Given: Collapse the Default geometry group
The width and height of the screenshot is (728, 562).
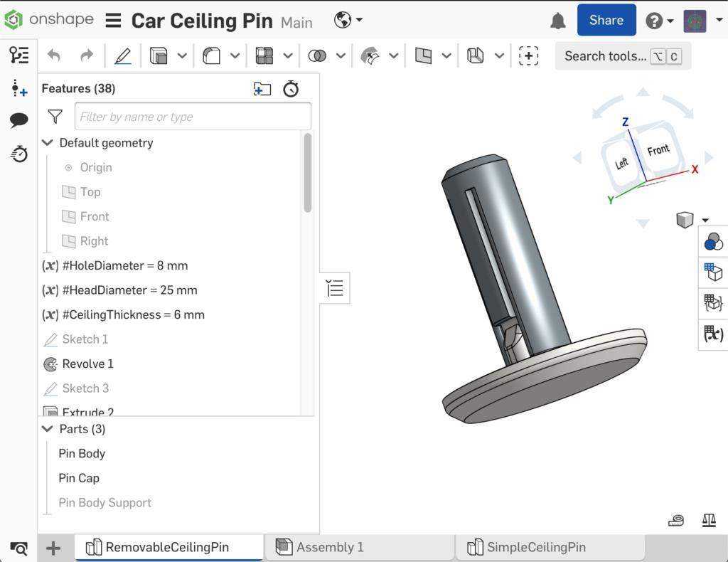Looking at the screenshot, I should click(48, 142).
